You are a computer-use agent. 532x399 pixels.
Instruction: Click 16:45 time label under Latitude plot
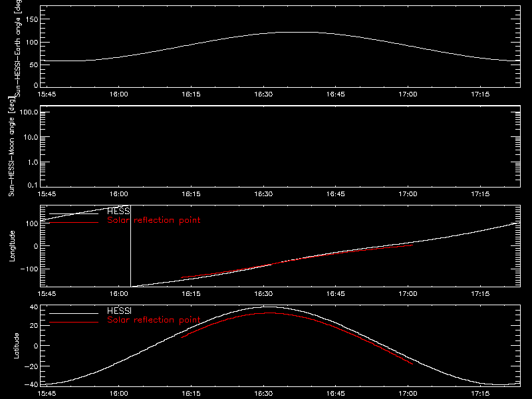pos(336,394)
